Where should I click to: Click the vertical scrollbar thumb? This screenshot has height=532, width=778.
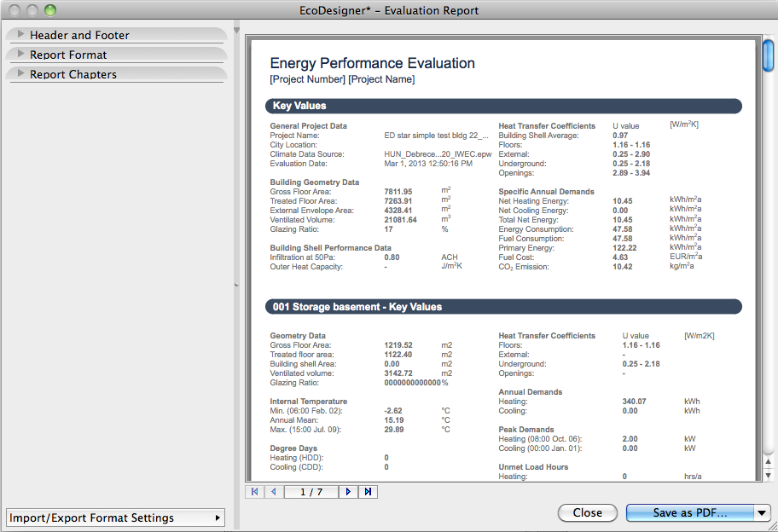tap(768, 55)
